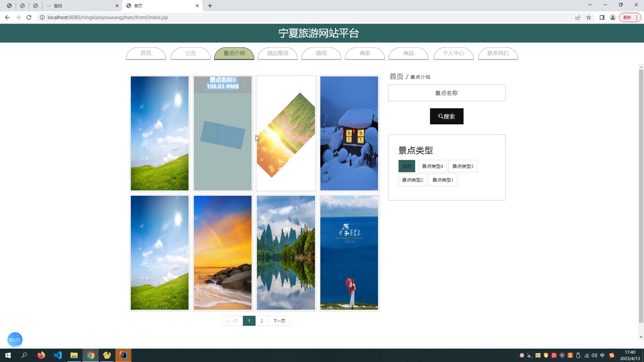Filter by 景点类型4
Screen dimensions: 644x362
432,166
